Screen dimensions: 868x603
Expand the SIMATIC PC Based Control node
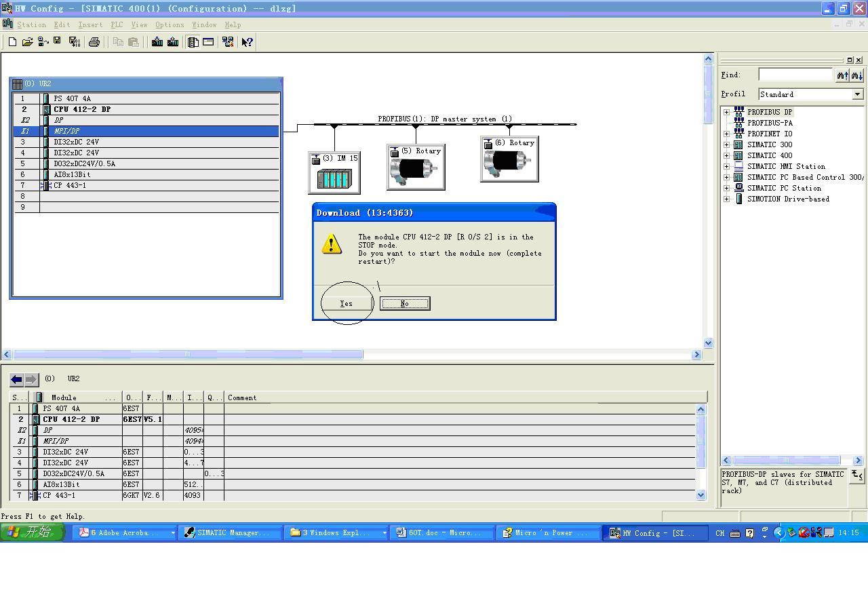pyautogui.click(x=726, y=177)
